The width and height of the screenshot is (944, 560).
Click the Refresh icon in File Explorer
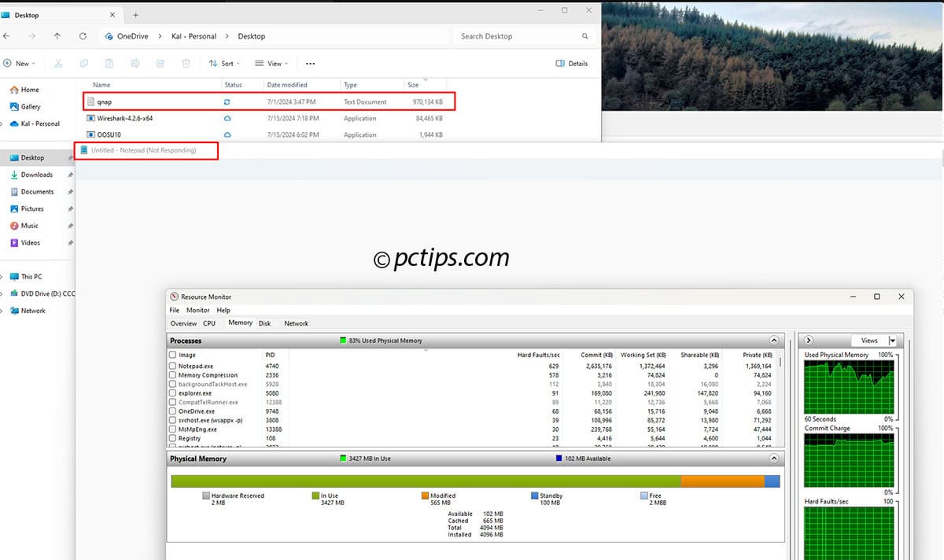[83, 36]
